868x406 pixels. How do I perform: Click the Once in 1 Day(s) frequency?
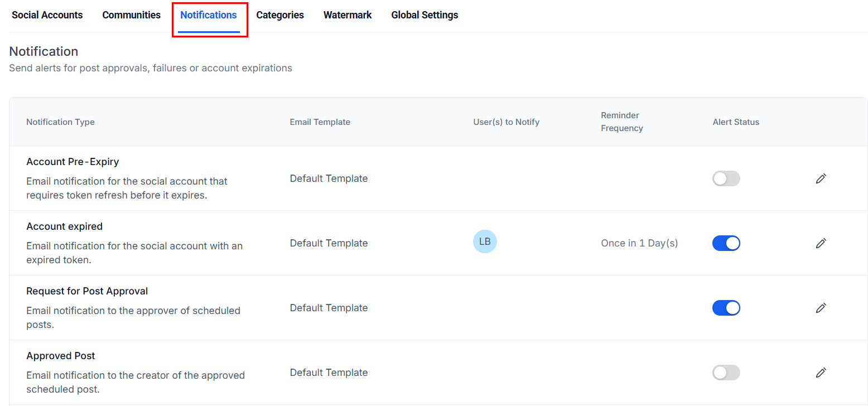[x=639, y=243]
